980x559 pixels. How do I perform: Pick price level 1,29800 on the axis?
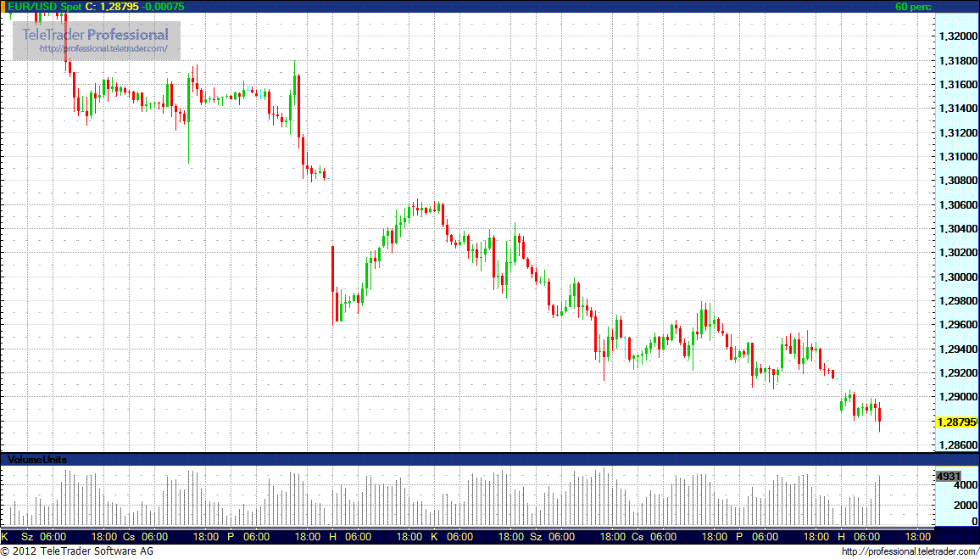click(957, 301)
